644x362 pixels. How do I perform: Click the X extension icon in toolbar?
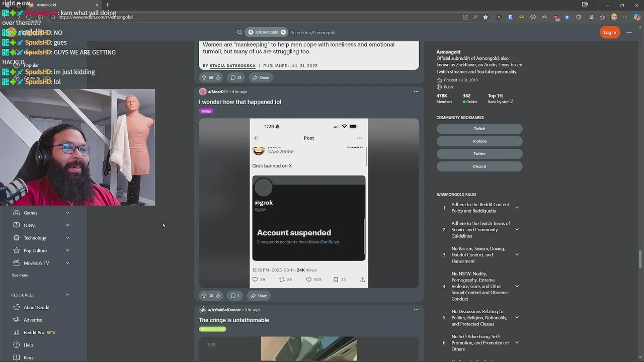[x=499, y=17]
